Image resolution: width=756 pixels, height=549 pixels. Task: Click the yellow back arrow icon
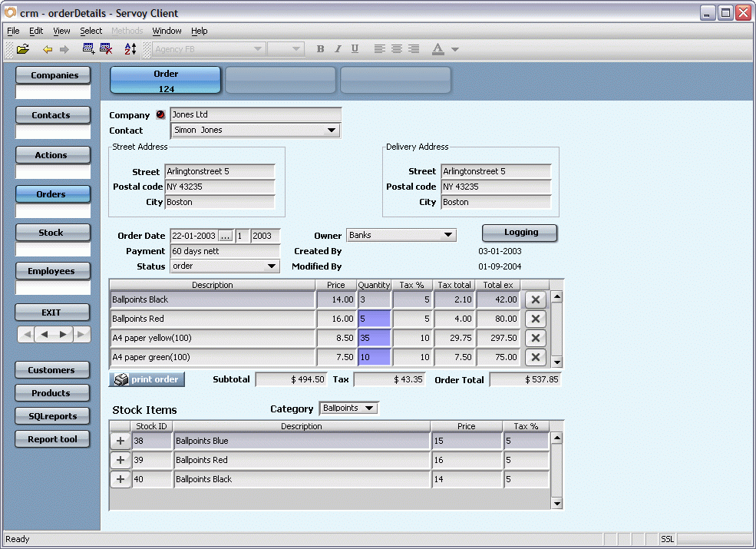click(48, 49)
